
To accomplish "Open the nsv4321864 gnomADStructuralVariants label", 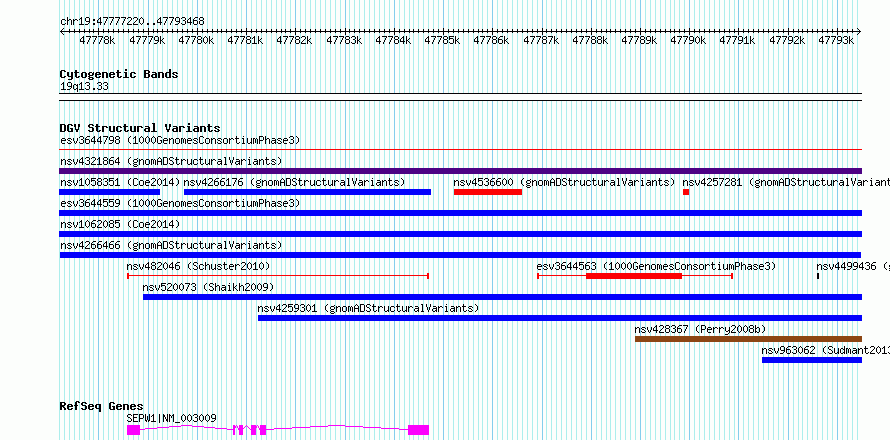I will pyautogui.click(x=171, y=161).
